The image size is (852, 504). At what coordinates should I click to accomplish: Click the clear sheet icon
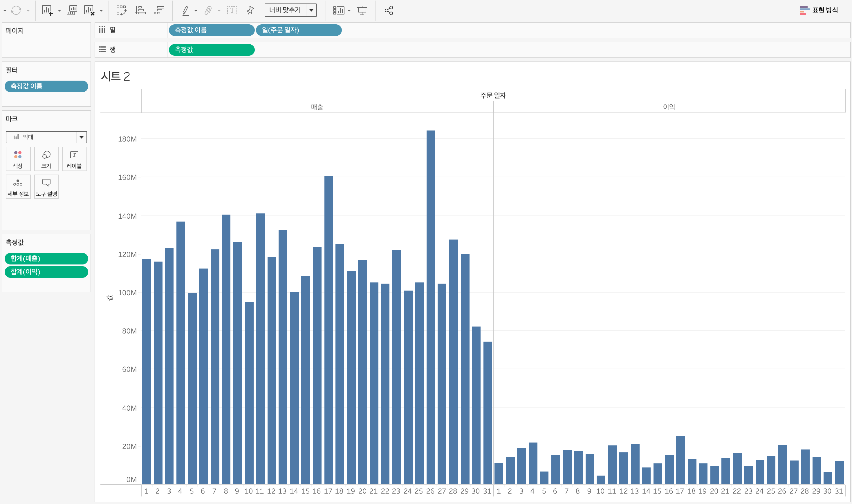(x=89, y=10)
